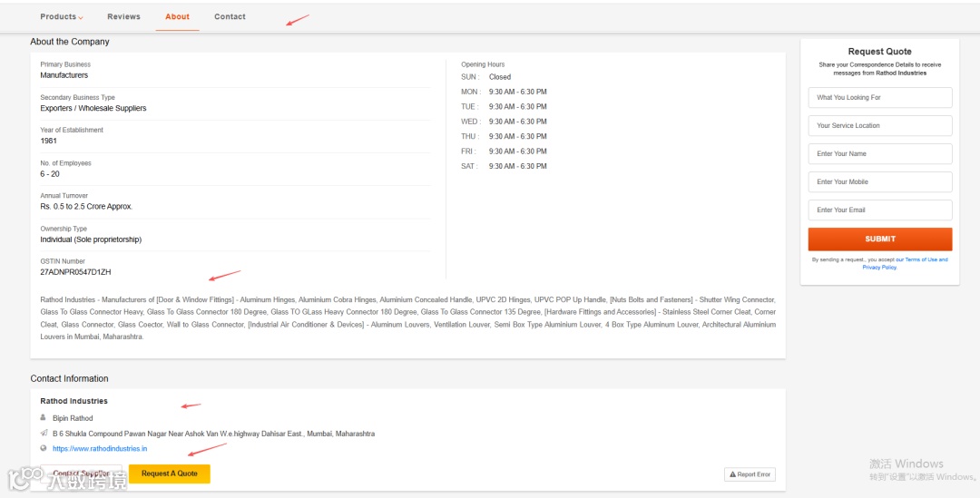This screenshot has width=980, height=498.
Task: Click the 'Rs. 0.5 to 2.5 Crore Approx.' value
Action: click(86, 207)
